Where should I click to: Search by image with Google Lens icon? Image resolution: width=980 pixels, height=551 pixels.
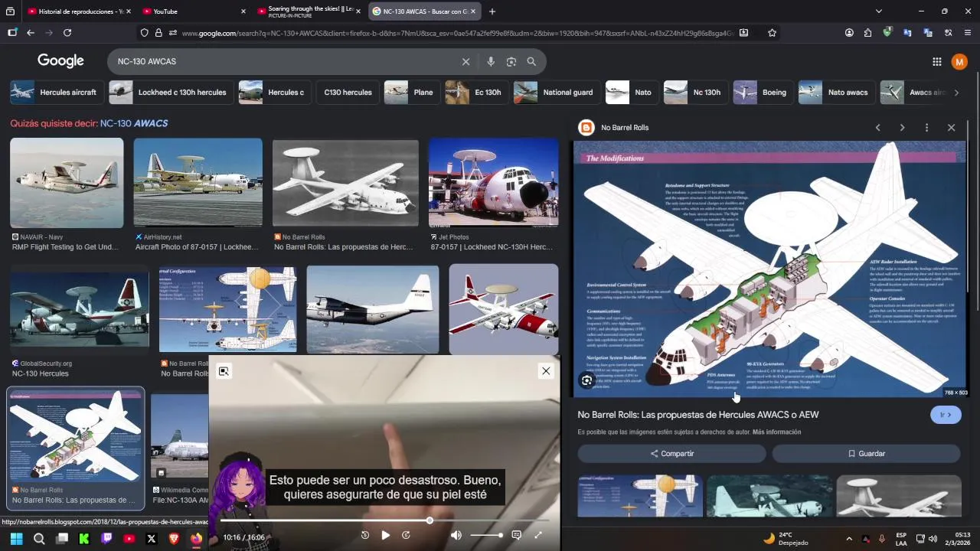point(511,61)
